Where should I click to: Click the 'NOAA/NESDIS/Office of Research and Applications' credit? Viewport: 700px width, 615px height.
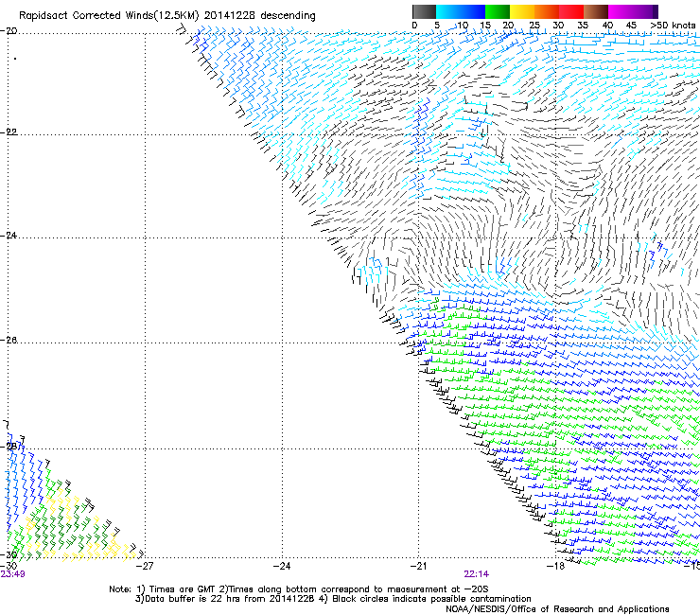tap(557, 609)
